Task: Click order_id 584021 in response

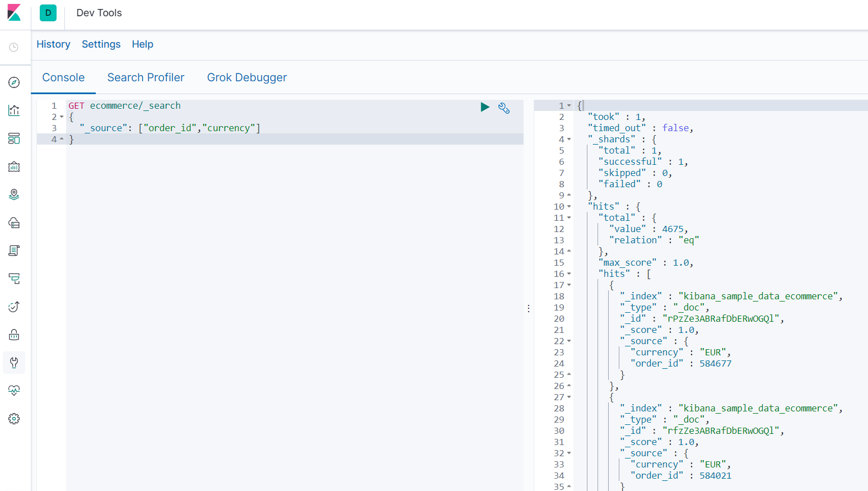Action: 715,475
